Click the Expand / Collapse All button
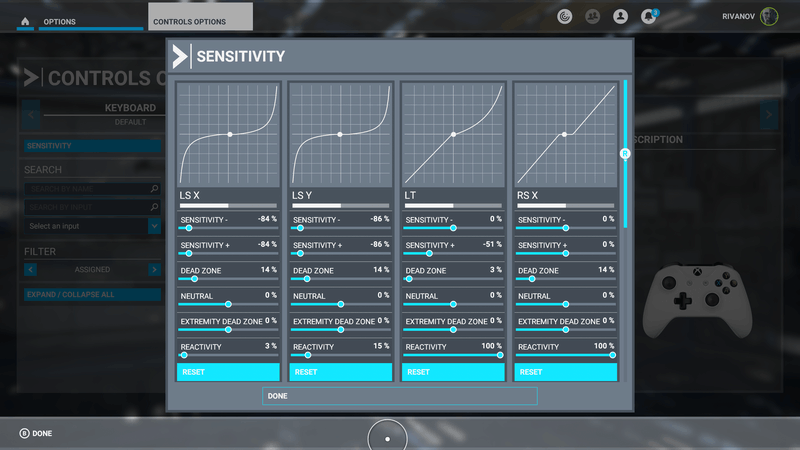The image size is (800, 450). tap(92, 294)
